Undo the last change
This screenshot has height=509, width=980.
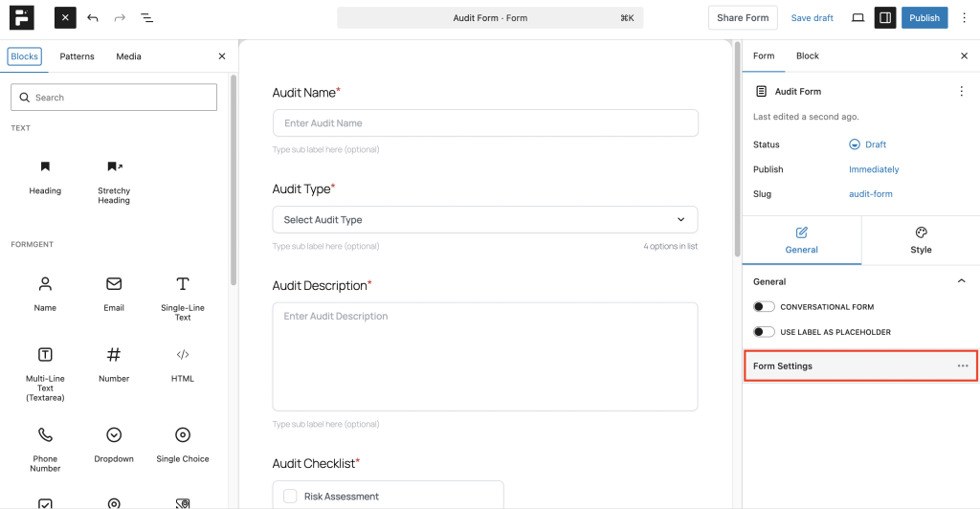pyautogui.click(x=93, y=18)
